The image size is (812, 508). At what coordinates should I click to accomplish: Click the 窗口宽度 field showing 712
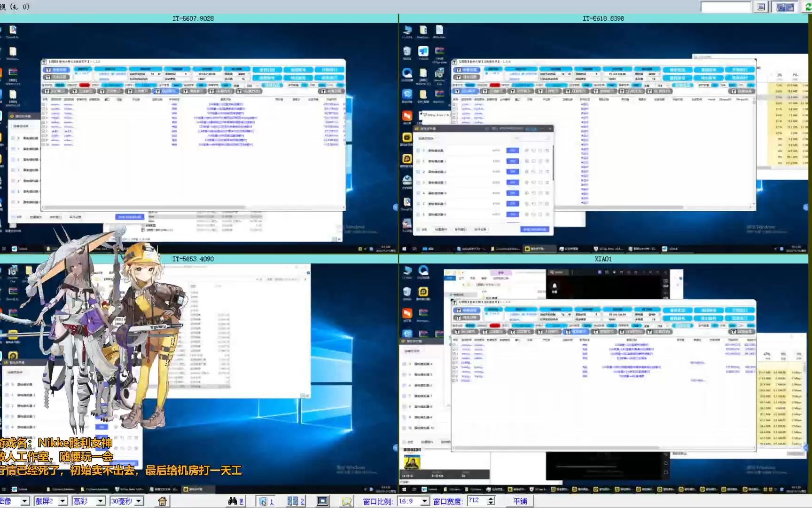477,501
